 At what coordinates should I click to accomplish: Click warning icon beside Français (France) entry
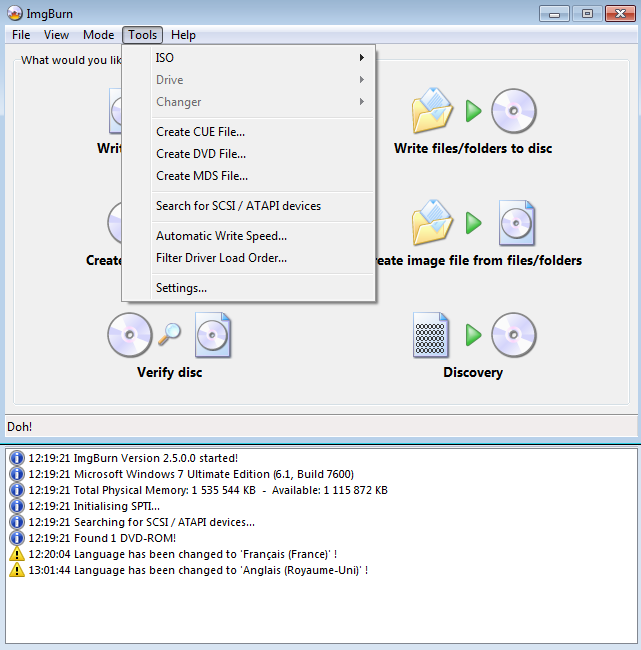tap(17, 554)
